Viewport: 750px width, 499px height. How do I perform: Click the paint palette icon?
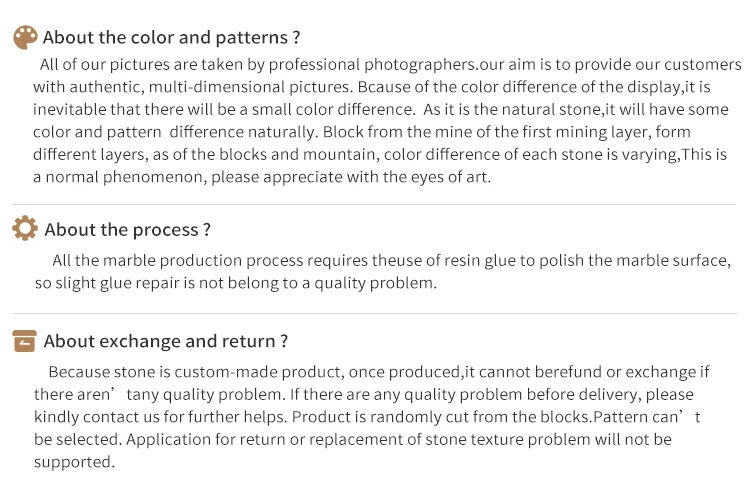point(25,38)
